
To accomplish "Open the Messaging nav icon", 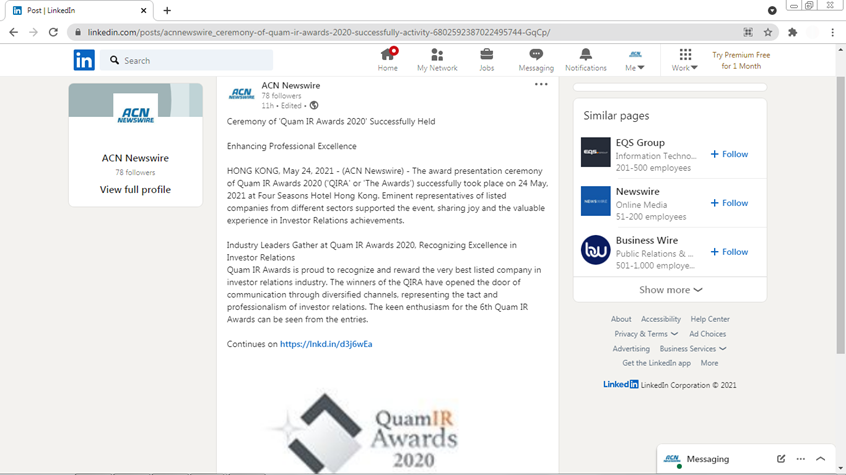I will tap(536, 59).
